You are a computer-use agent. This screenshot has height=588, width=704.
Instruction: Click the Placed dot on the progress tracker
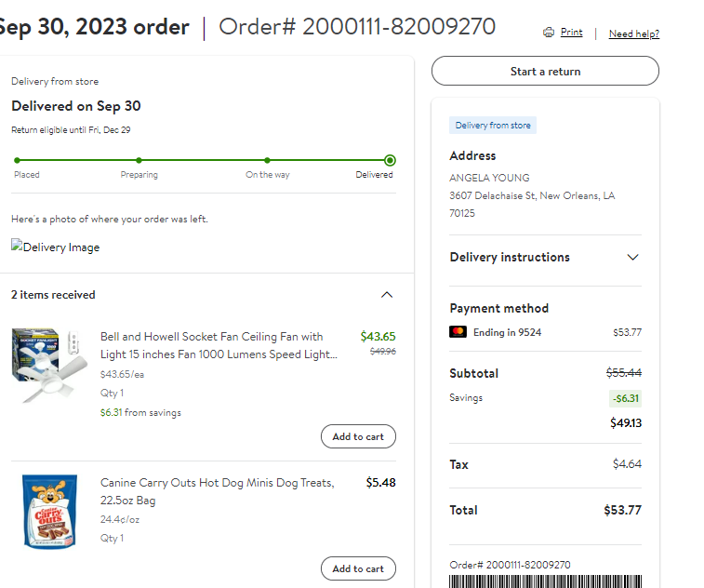point(17,160)
